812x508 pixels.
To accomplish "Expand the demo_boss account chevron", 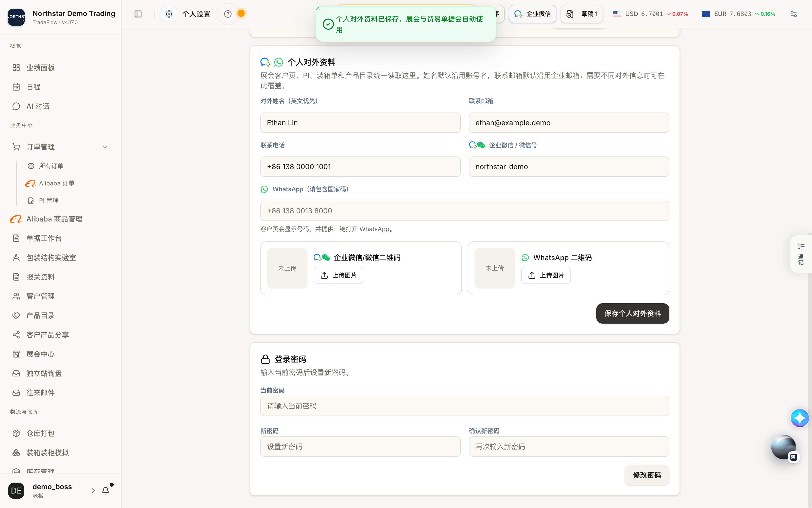I will pyautogui.click(x=93, y=491).
